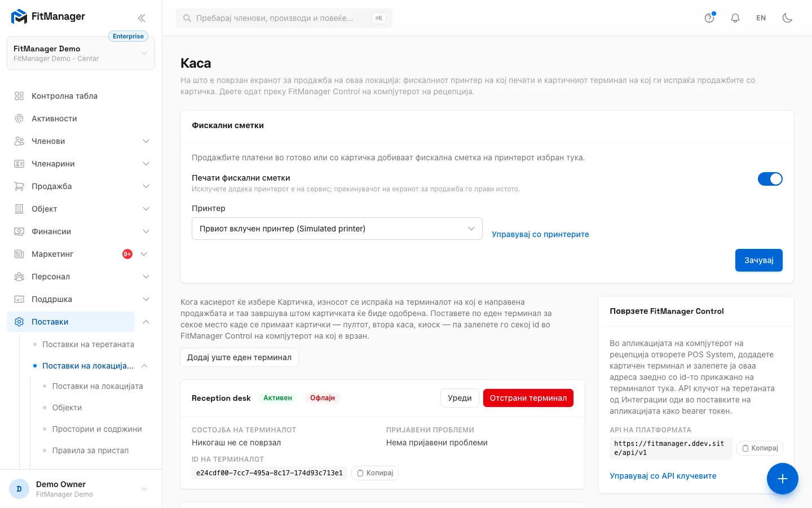The width and height of the screenshot is (812, 508).
Task: Expand the Членови menu chevron
Action: click(146, 141)
